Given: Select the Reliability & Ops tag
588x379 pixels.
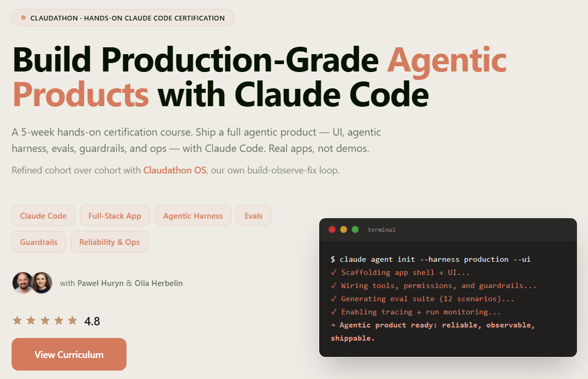Looking at the screenshot, I should click(x=110, y=242).
